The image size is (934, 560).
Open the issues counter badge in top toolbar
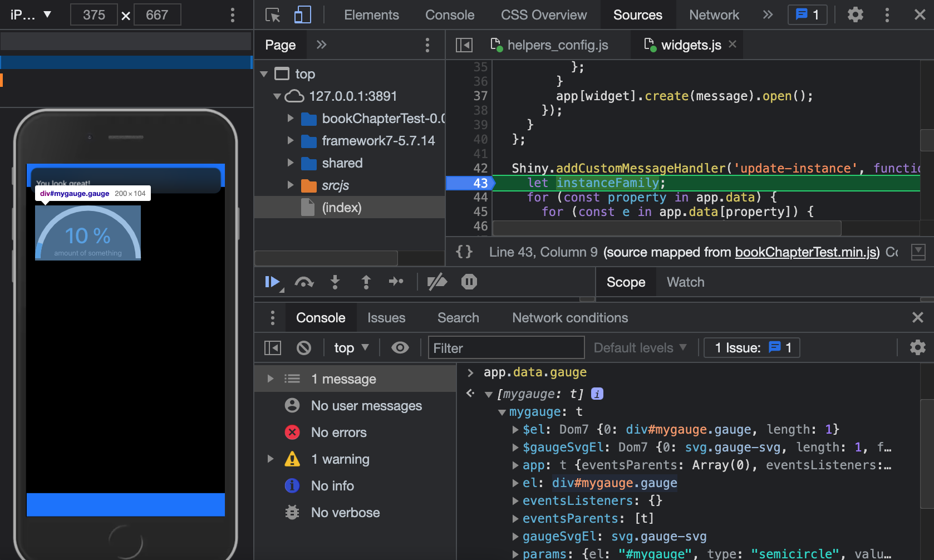pyautogui.click(x=808, y=15)
